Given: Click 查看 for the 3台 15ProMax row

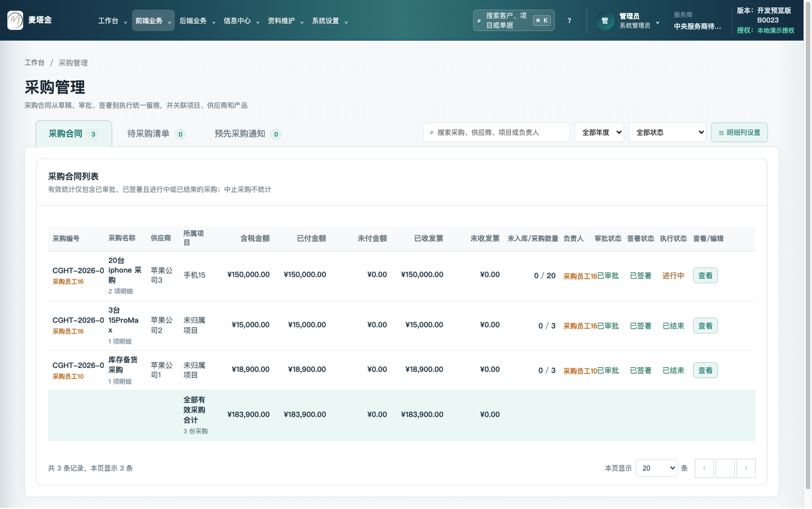Looking at the screenshot, I should (705, 326).
